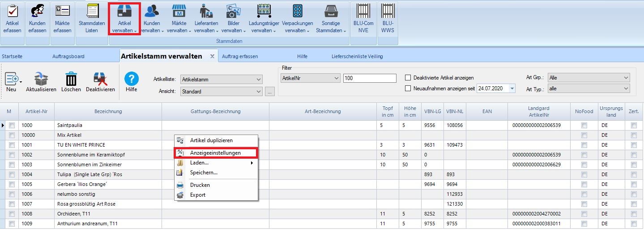The width and height of the screenshot is (644, 232).
Task: Click the ellipsis button next to Ansicht
Action: click(269, 92)
